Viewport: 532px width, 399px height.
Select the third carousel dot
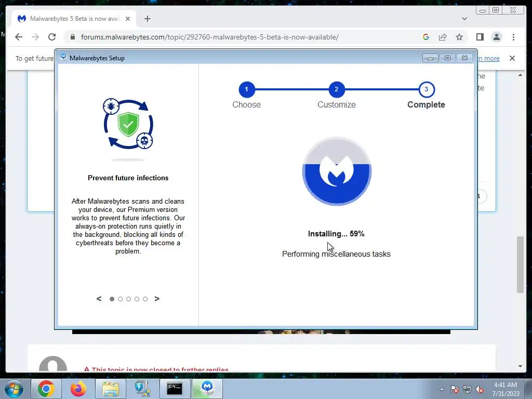click(x=129, y=299)
